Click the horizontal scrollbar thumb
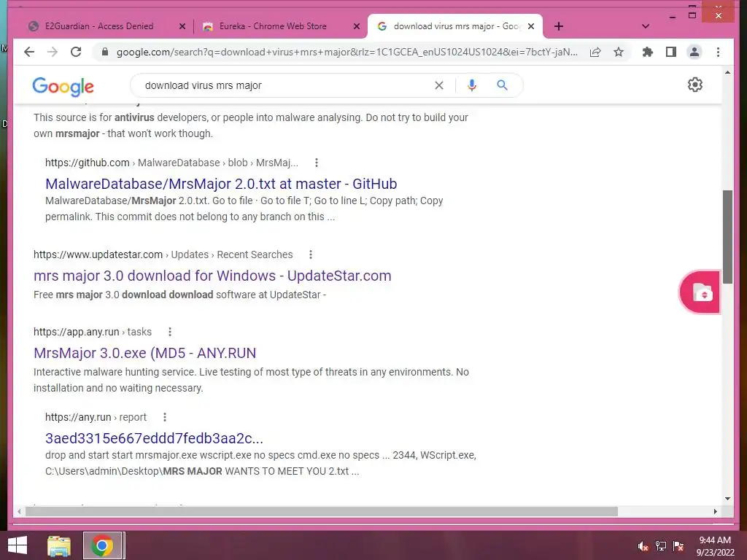747x560 pixels. 322,511
